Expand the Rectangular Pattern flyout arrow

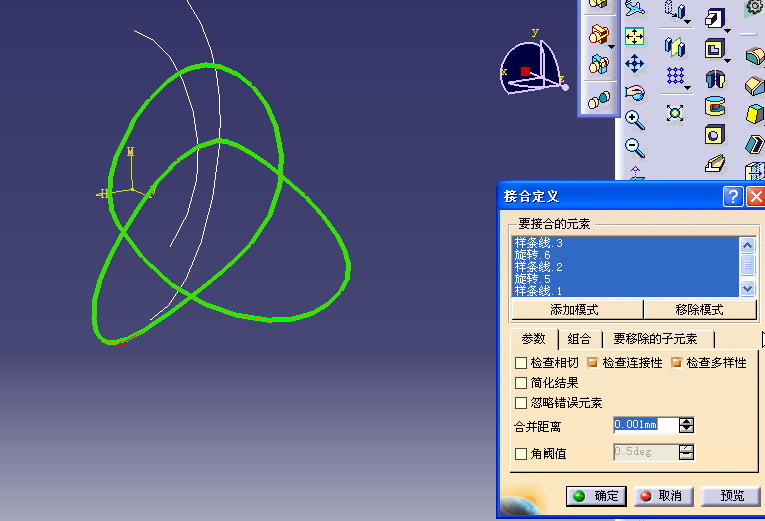coord(687,88)
